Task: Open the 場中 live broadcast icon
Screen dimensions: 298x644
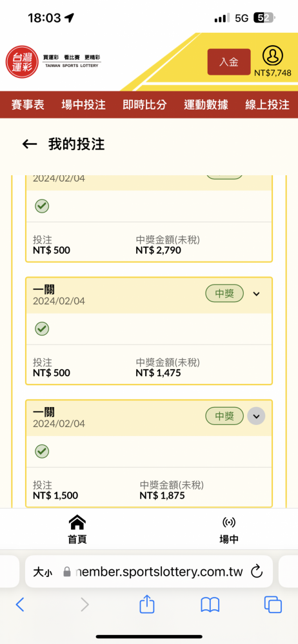Action: pos(229,522)
